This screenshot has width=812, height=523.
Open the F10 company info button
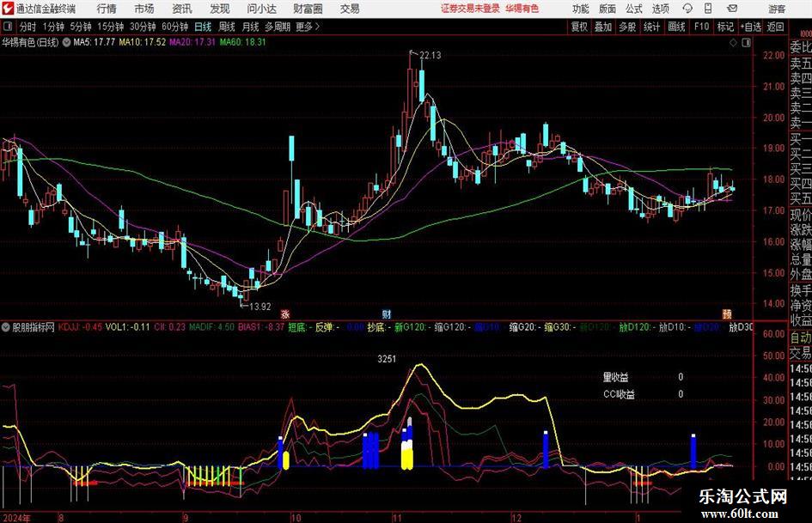pyautogui.click(x=701, y=27)
